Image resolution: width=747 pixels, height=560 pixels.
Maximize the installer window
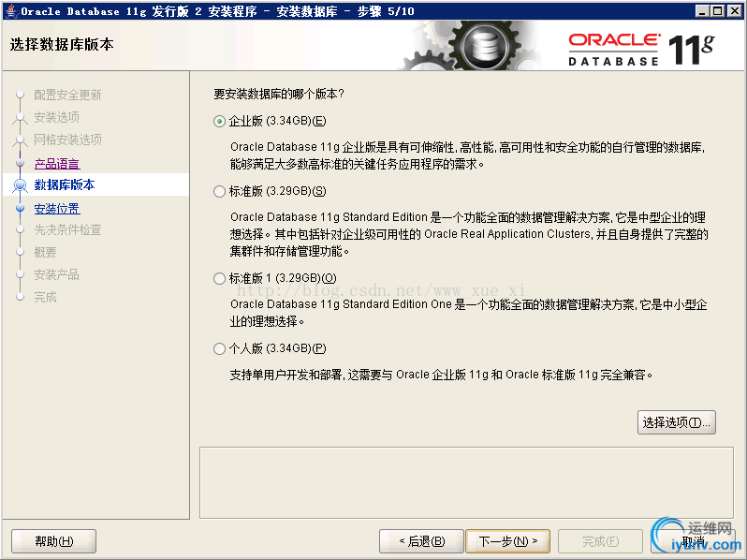(718, 10)
